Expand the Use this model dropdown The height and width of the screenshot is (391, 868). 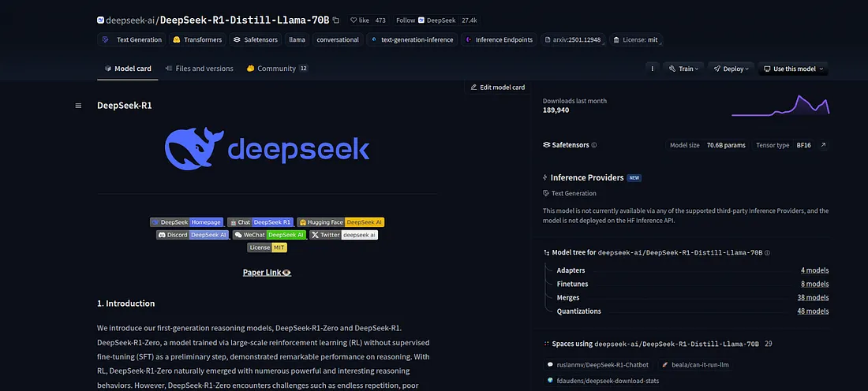tap(793, 69)
